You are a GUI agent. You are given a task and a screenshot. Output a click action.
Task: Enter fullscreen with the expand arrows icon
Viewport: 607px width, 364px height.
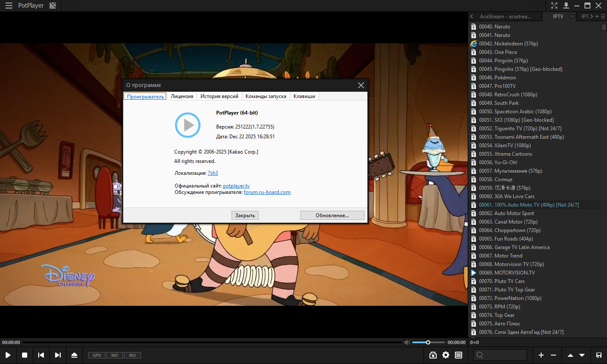[554, 6]
